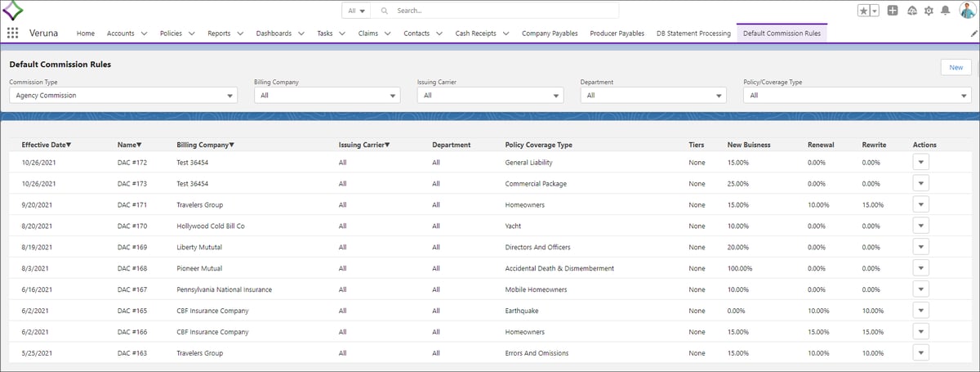Open the Billing Company filter dropdown
Screen dimensions: 980x372
coord(327,96)
